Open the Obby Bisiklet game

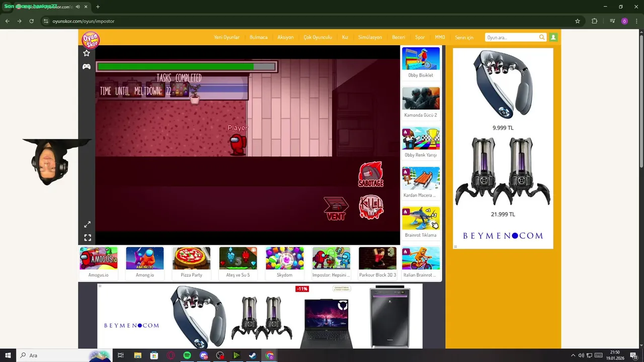pos(421,63)
